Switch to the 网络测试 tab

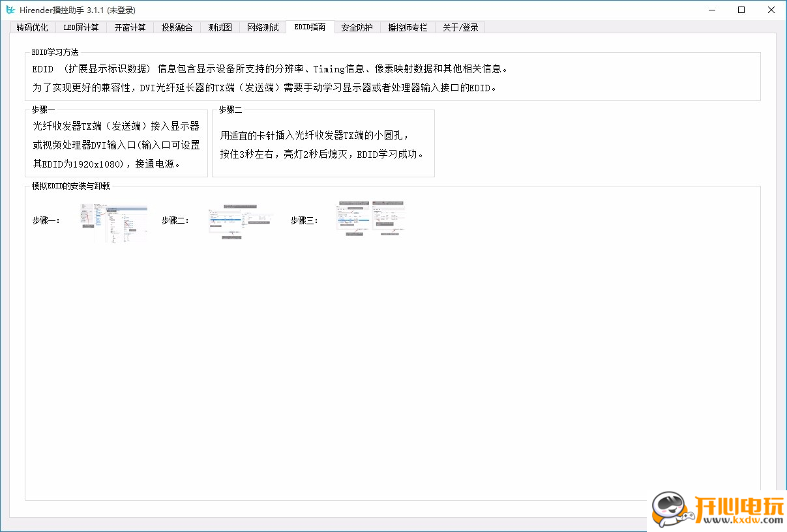pyautogui.click(x=263, y=27)
